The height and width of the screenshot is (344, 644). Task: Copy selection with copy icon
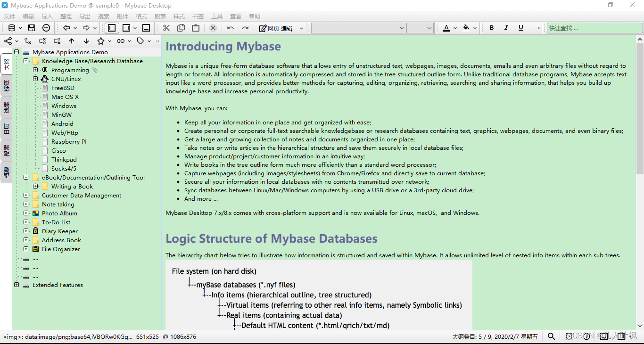181,28
